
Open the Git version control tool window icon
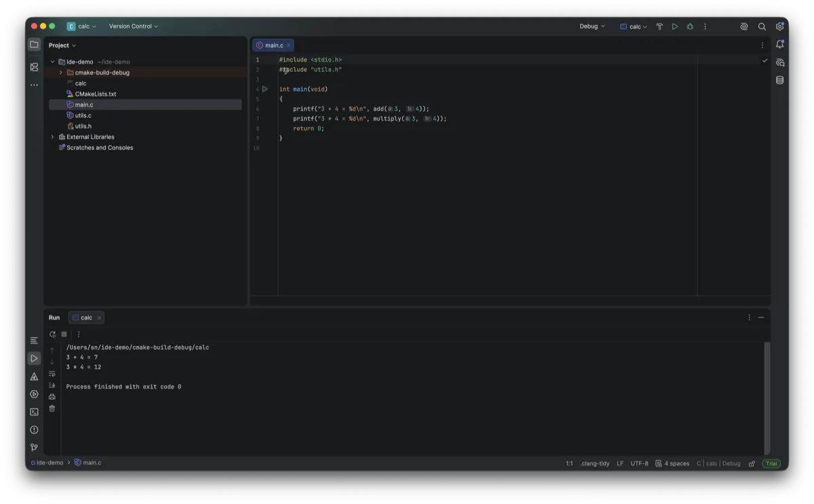[x=34, y=448]
